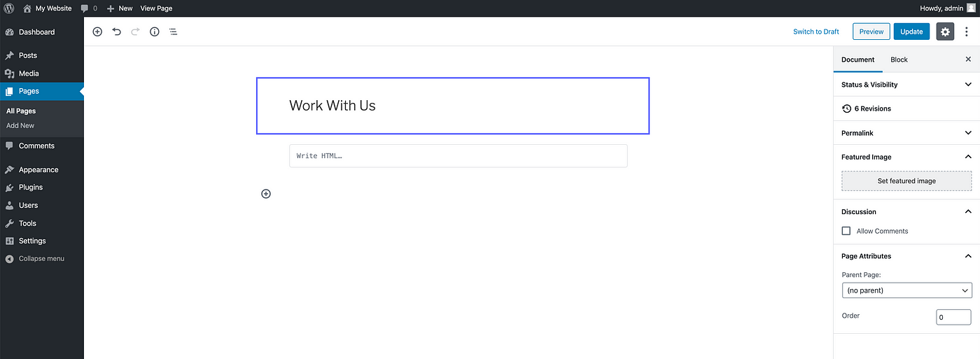This screenshot has width=980, height=359.
Task: Click the Add block plus icon in toolbar
Action: click(97, 31)
